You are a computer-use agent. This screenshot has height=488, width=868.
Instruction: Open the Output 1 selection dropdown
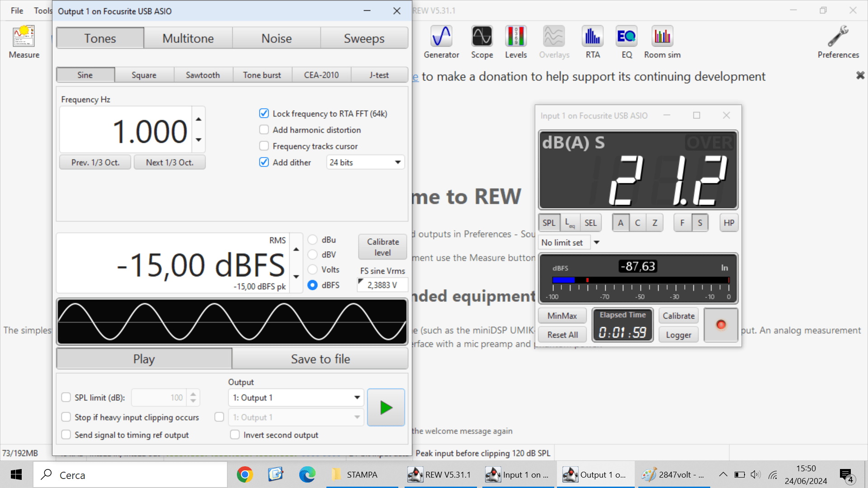click(x=296, y=398)
